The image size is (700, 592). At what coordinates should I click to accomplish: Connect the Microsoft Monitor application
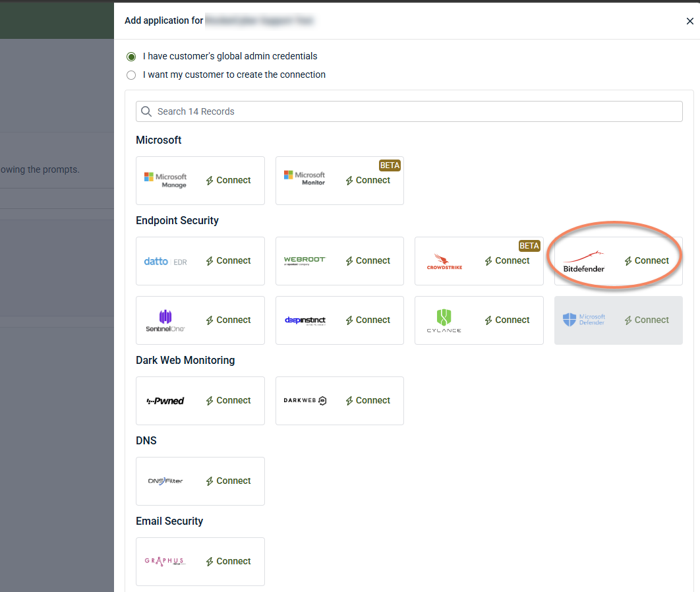click(368, 181)
